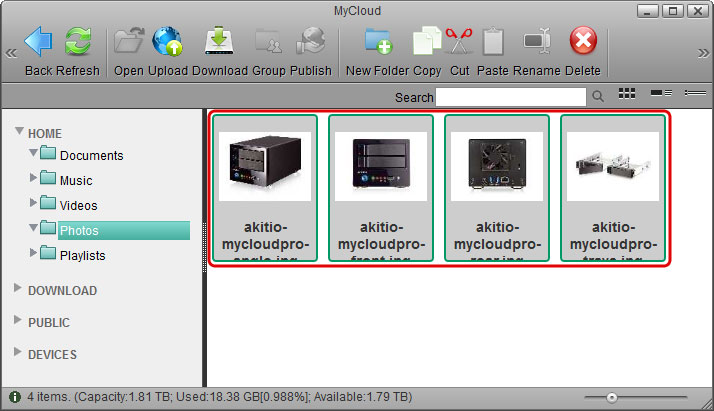714x411 pixels.
Task: Refresh the file listing
Action: 78,41
